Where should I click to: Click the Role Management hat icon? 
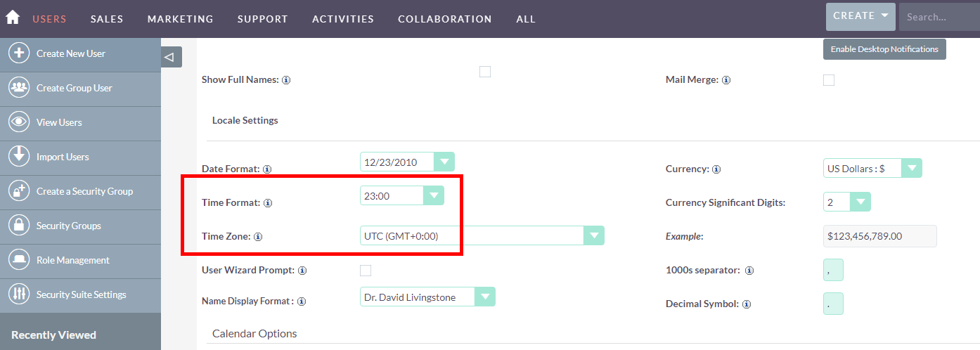pos(18,260)
